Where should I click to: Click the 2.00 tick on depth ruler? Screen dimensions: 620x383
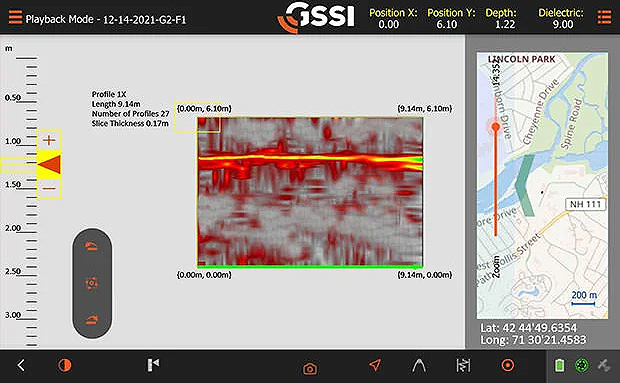pyautogui.click(x=13, y=228)
